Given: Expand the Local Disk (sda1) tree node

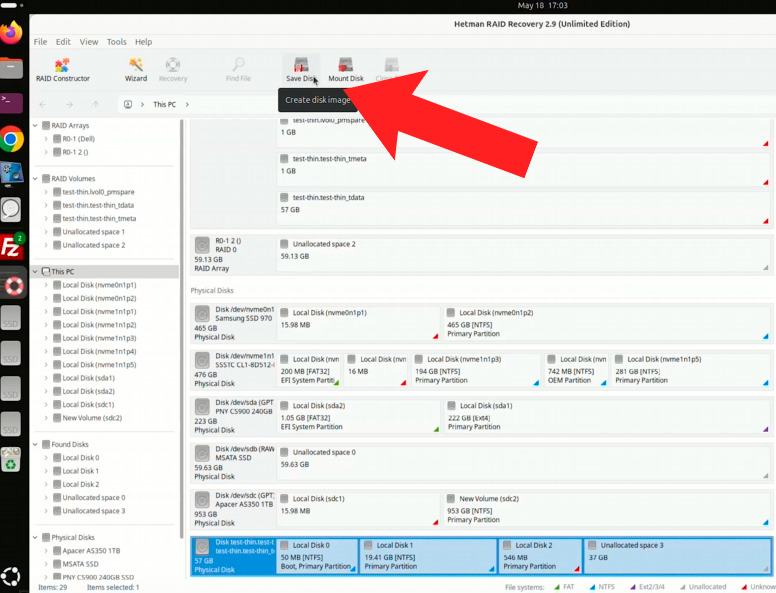Looking at the screenshot, I should [46, 378].
